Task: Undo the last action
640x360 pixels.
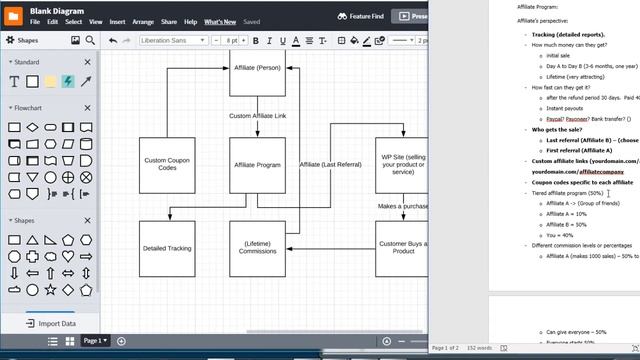Action: [113, 40]
